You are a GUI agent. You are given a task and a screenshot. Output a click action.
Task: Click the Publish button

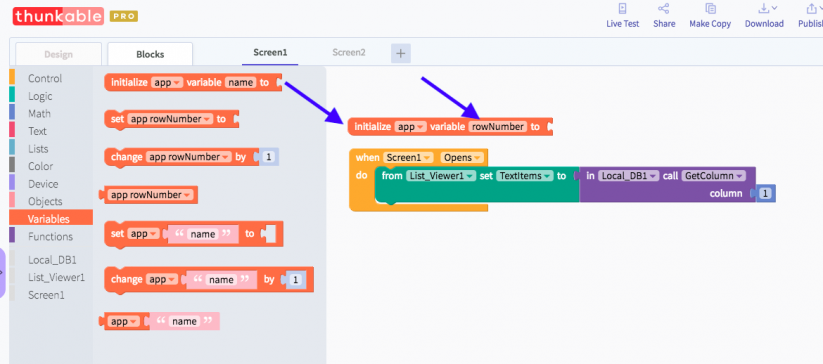coord(810,16)
